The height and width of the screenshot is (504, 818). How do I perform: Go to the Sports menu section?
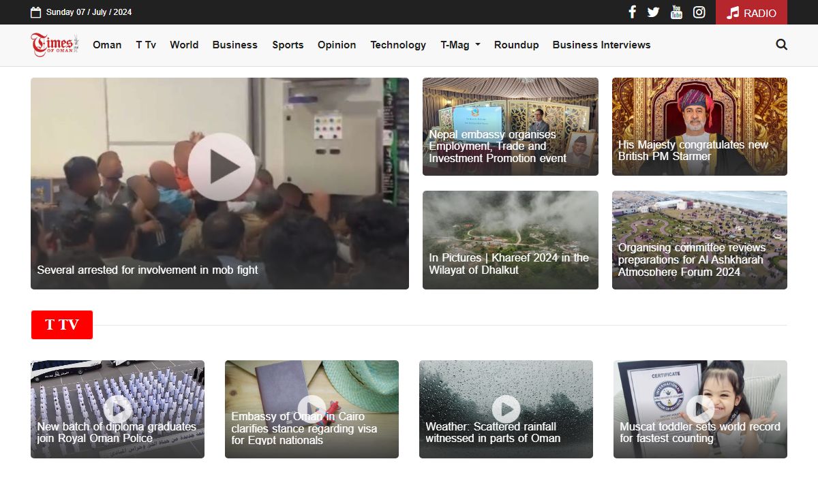pyautogui.click(x=288, y=45)
